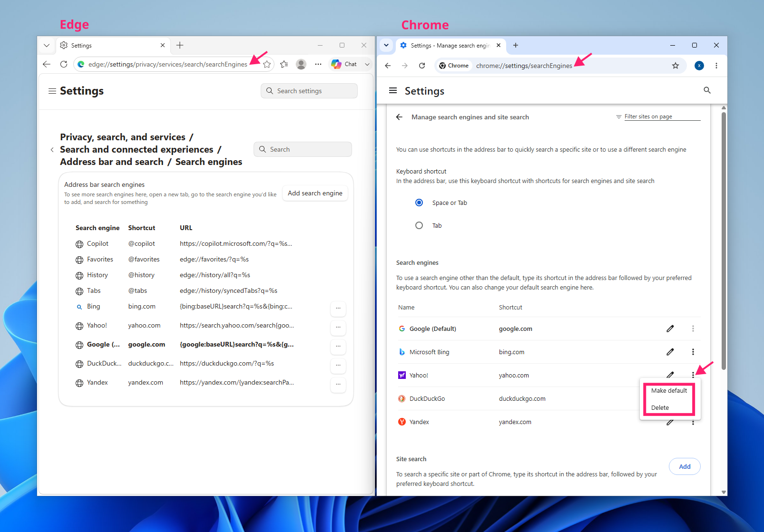Open more actions for Microsoft Bing
Image resolution: width=764 pixels, height=532 pixels.
(x=693, y=352)
